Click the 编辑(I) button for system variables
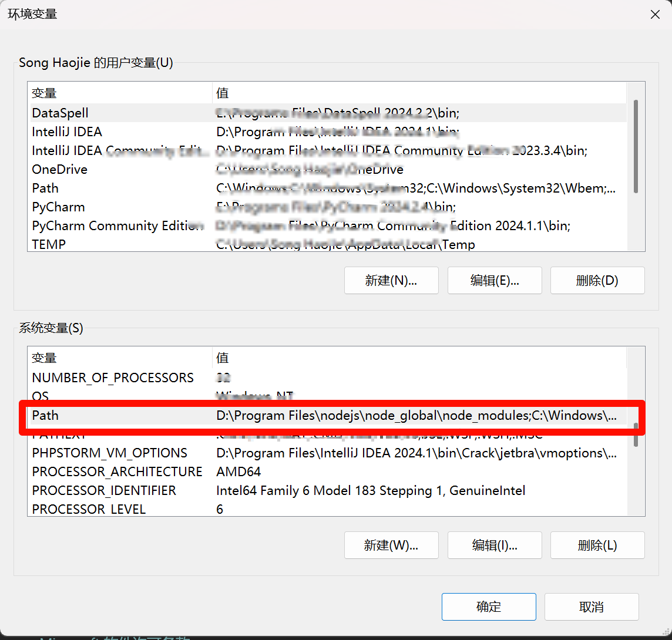This screenshot has height=640, width=672. pos(494,545)
